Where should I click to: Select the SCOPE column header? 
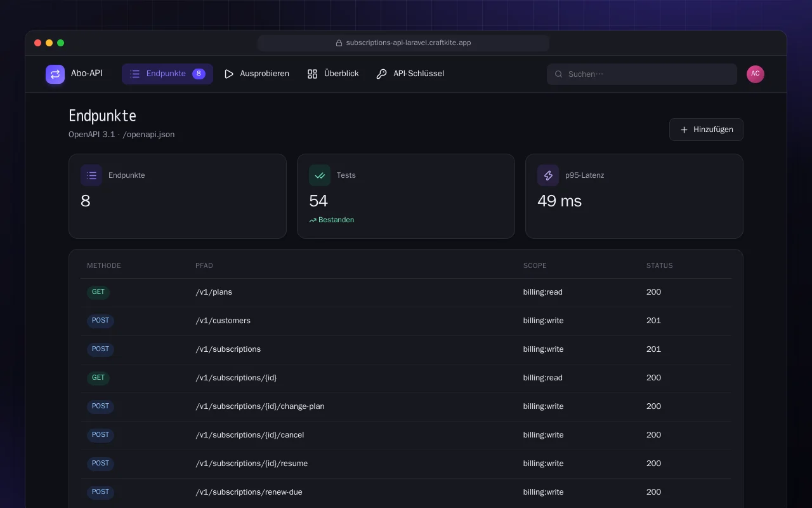point(535,265)
